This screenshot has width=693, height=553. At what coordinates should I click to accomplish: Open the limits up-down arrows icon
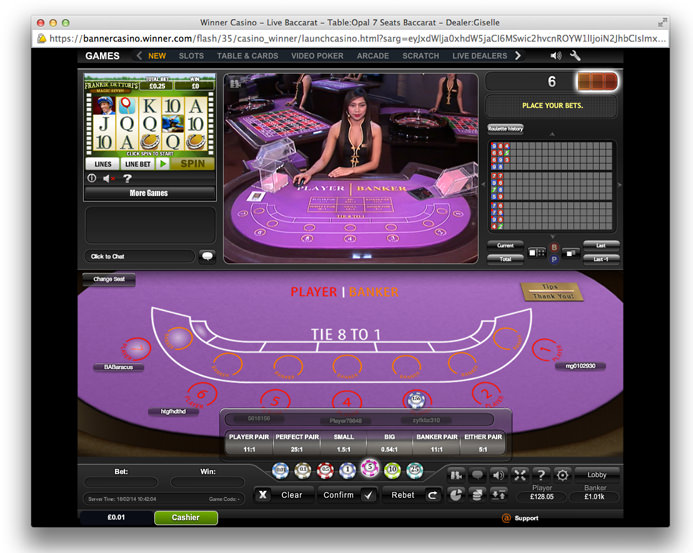click(x=498, y=495)
